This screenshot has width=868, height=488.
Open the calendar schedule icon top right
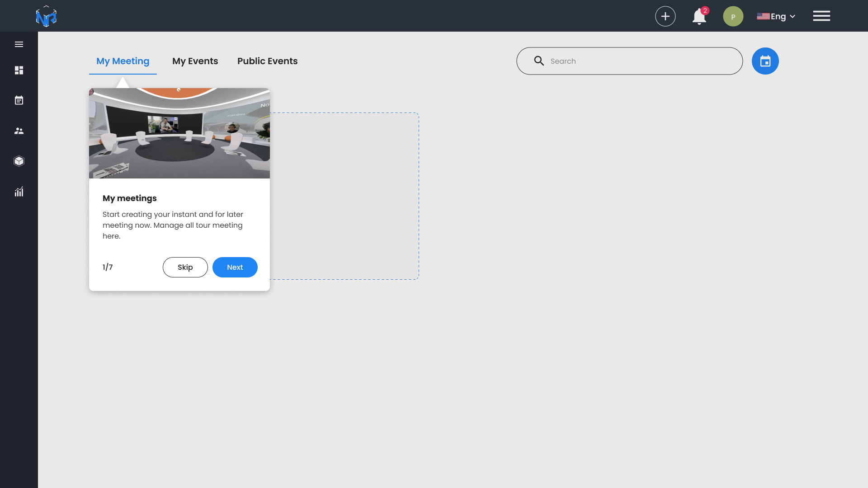pos(765,61)
